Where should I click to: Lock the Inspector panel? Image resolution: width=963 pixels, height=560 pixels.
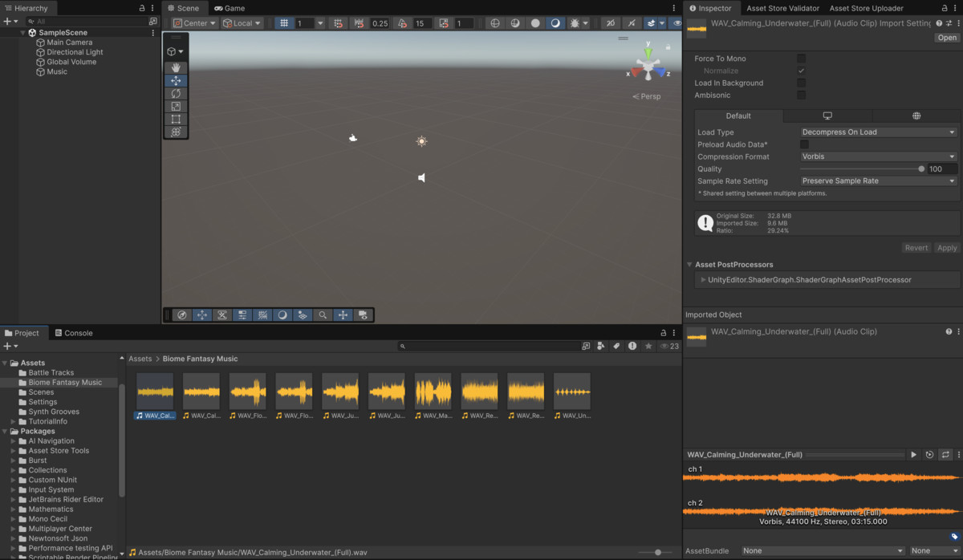click(945, 8)
